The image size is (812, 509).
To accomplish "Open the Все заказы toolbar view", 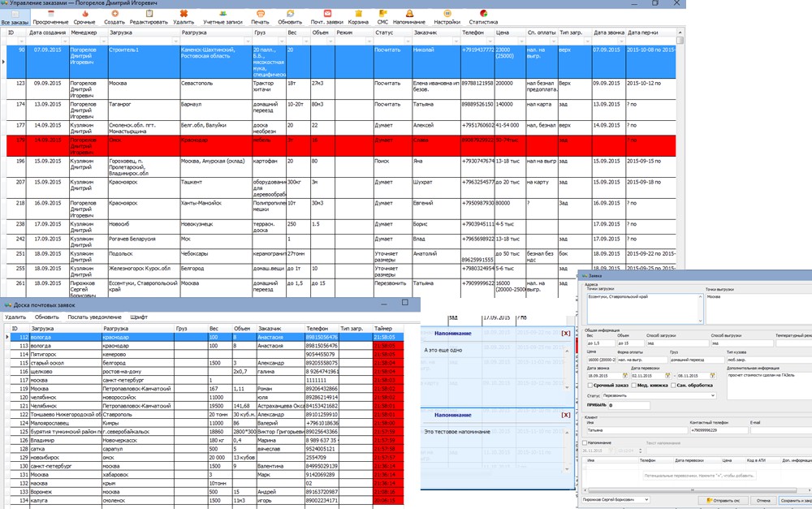I will click(x=15, y=17).
